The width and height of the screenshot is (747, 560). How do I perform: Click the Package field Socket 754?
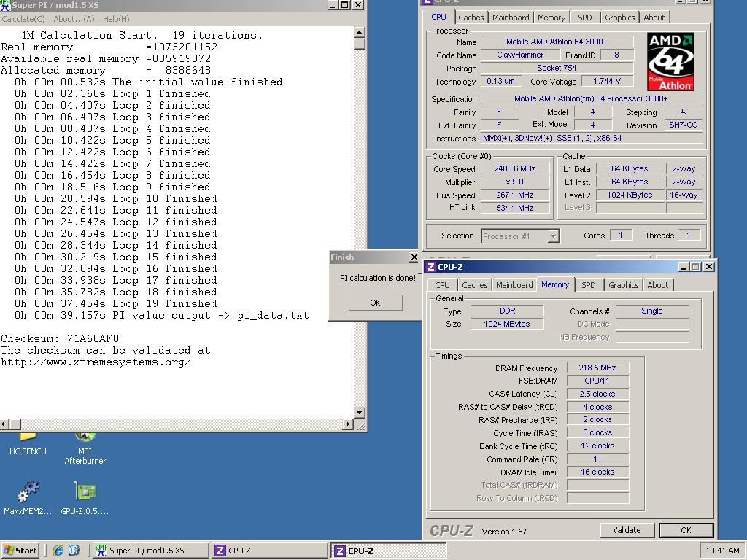pyautogui.click(x=557, y=68)
